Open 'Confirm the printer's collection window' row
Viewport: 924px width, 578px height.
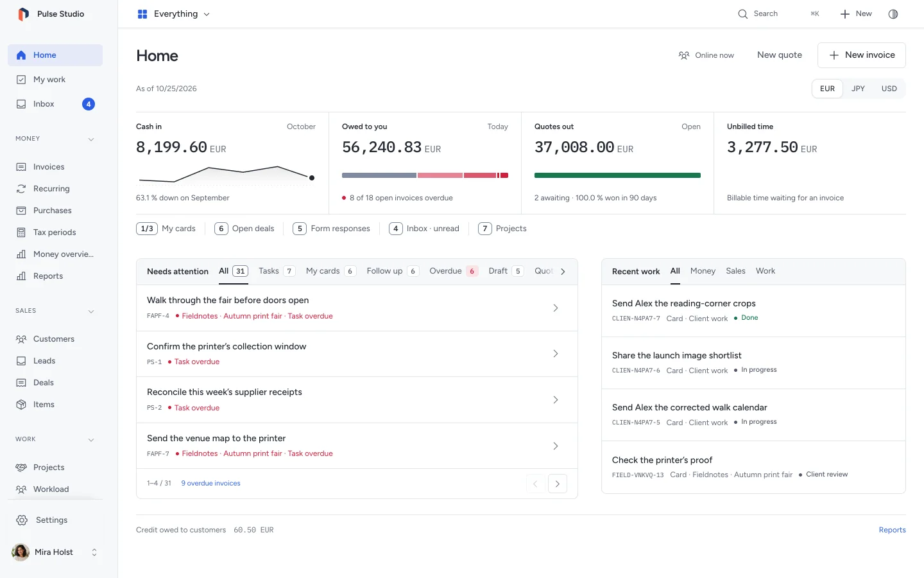click(357, 354)
